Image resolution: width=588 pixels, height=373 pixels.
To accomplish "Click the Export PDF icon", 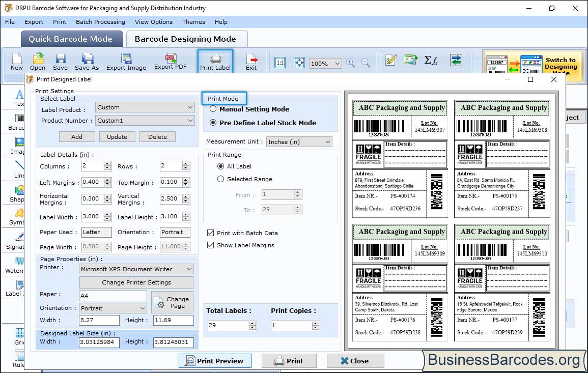I will [170, 62].
